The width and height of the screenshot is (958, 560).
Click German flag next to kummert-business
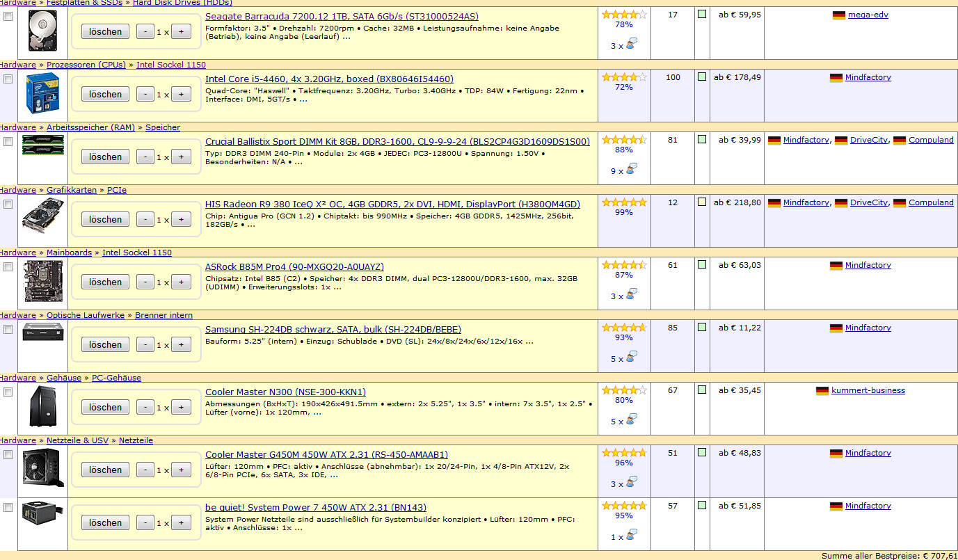coord(822,390)
